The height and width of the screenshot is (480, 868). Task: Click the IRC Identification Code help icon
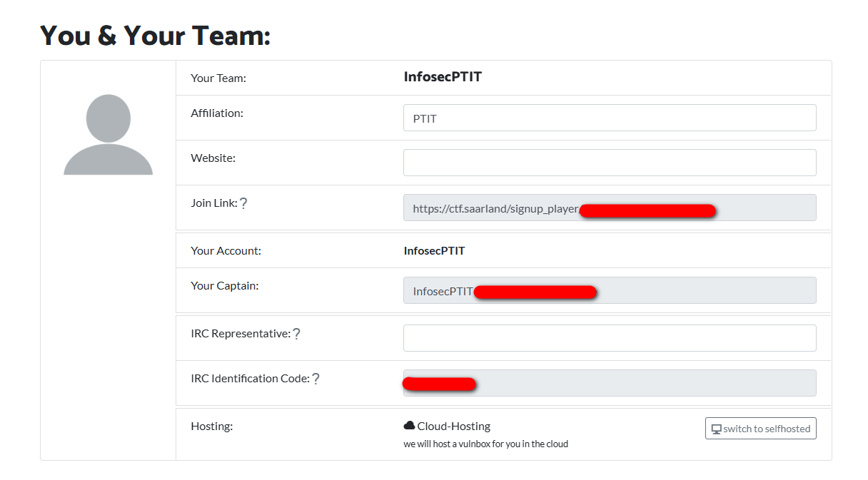[x=316, y=379]
